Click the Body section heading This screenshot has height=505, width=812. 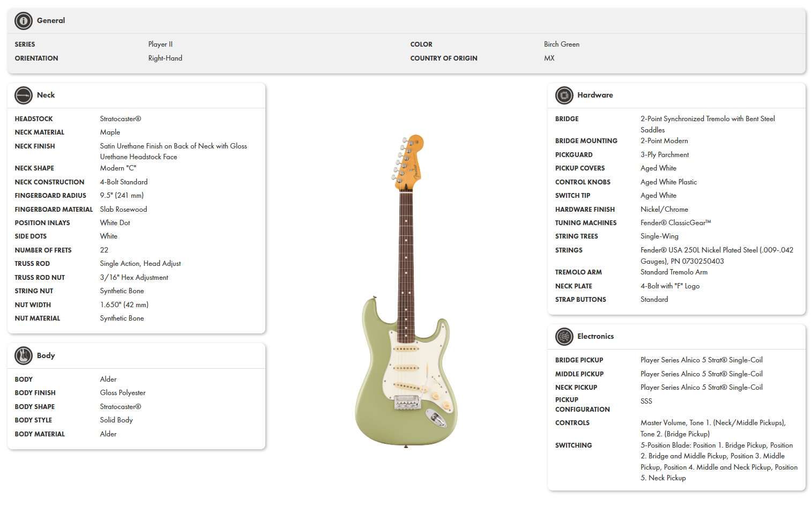46,355
